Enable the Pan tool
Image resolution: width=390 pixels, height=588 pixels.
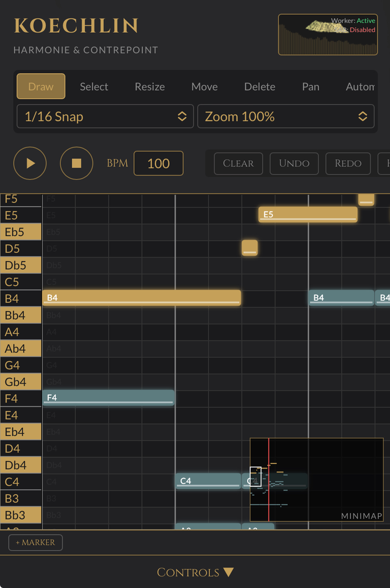[x=310, y=87]
